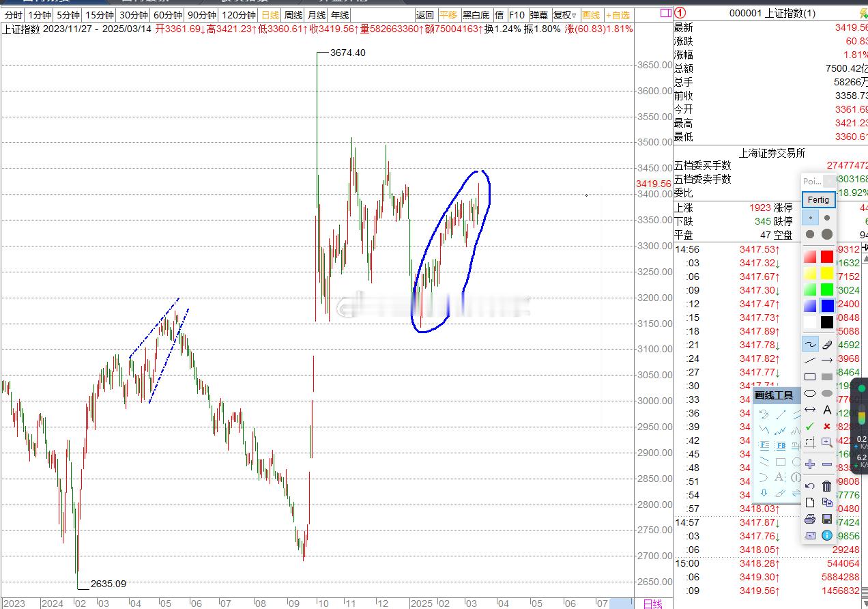Click the 弹幕 button
The width and height of the screenshot is (868, 609).
point(539,15)
